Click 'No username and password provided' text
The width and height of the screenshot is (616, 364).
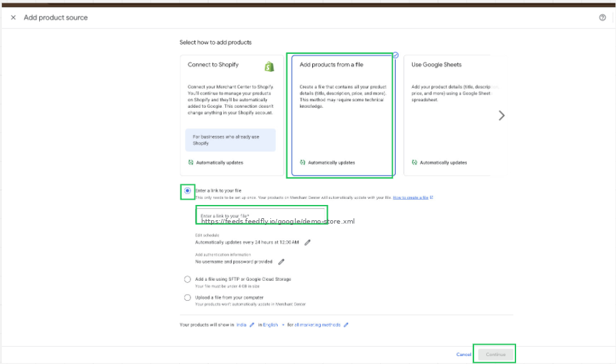point(234,262)
